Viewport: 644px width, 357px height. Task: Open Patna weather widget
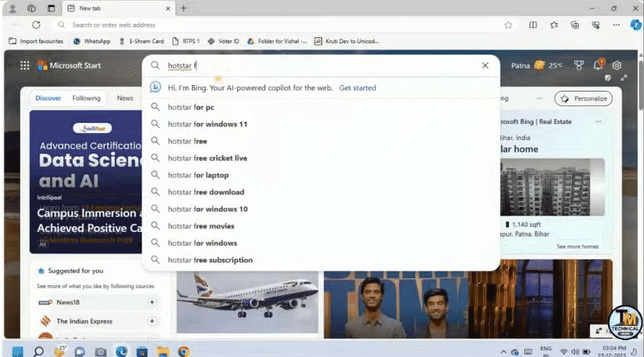pos(536,65)
